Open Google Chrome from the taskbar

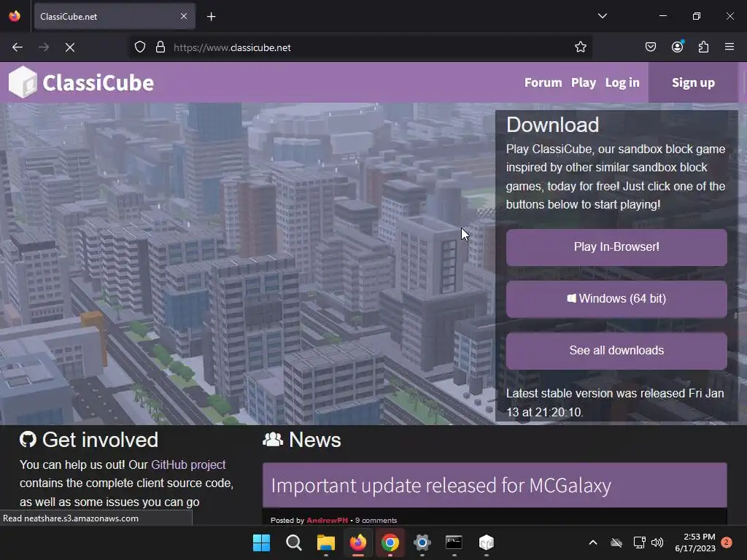(390, 542)
